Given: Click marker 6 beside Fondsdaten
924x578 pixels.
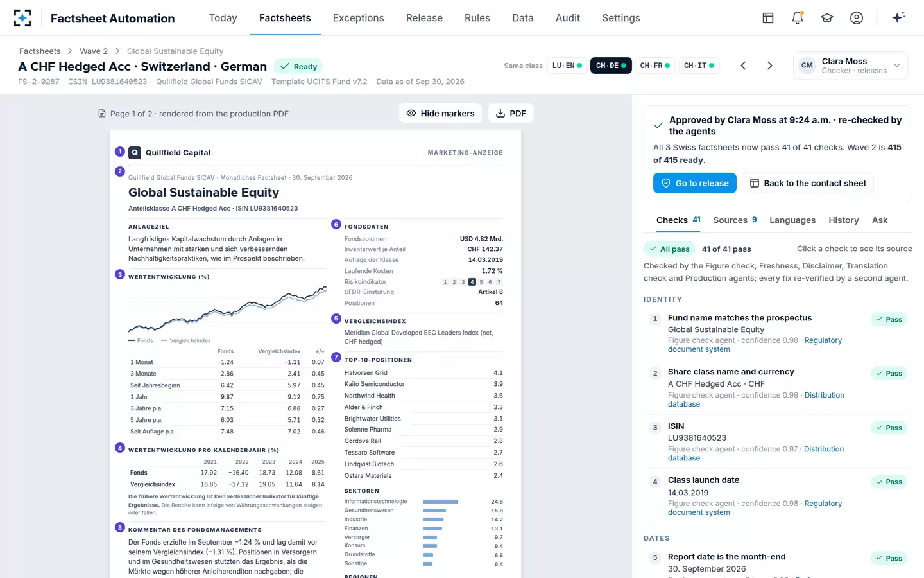Looking at the screenshot, I should (x=336, y=224).
